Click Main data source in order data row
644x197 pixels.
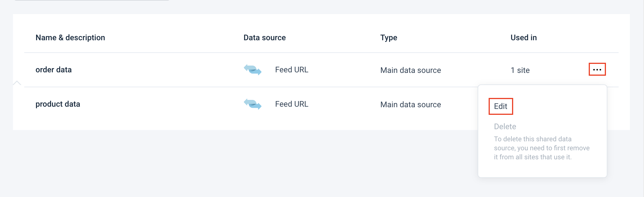(411, 70)
